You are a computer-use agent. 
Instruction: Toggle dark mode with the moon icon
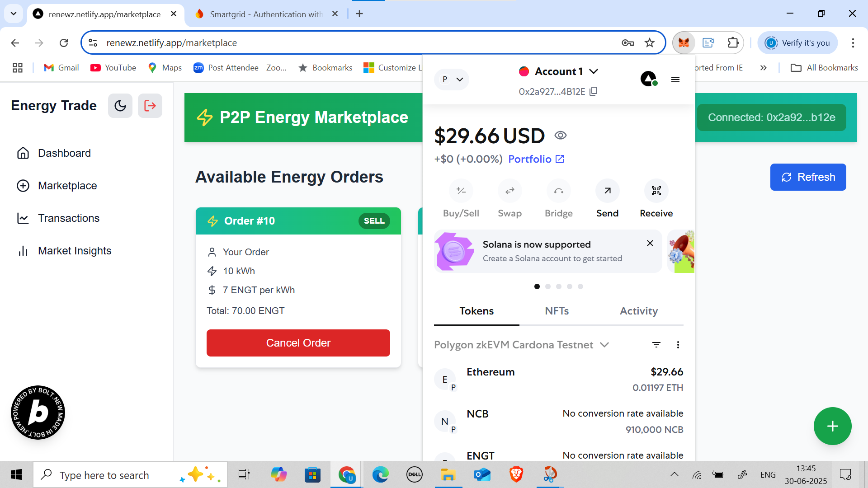(120, 106)
